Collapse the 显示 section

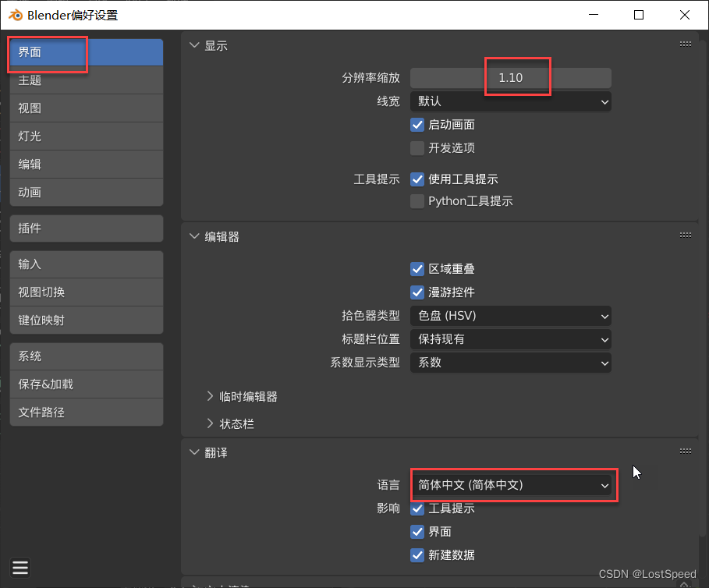(x=194, y=45)
